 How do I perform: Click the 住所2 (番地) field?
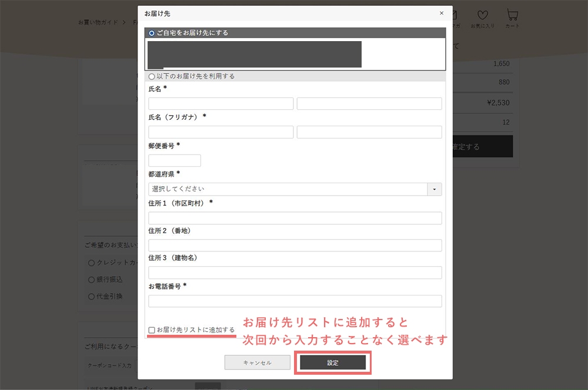point(295,246)
